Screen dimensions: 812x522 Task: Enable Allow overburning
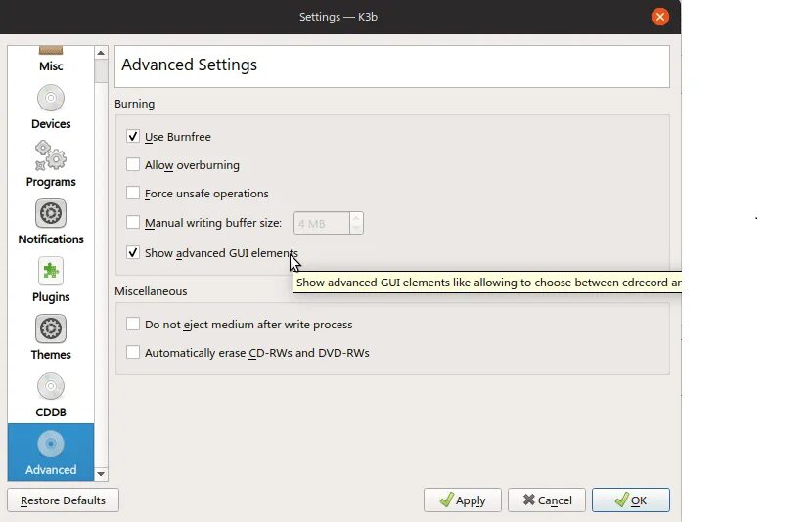click(133, 165)
